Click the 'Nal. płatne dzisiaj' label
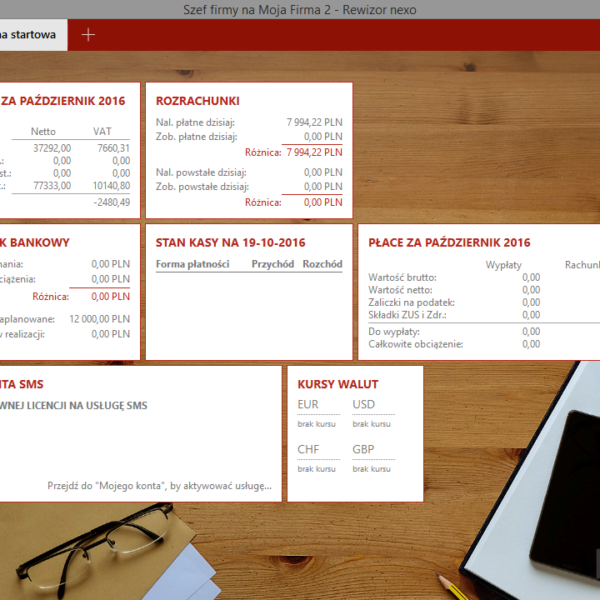This screenshot has height=600, width=600. click(x=195, y=122)
